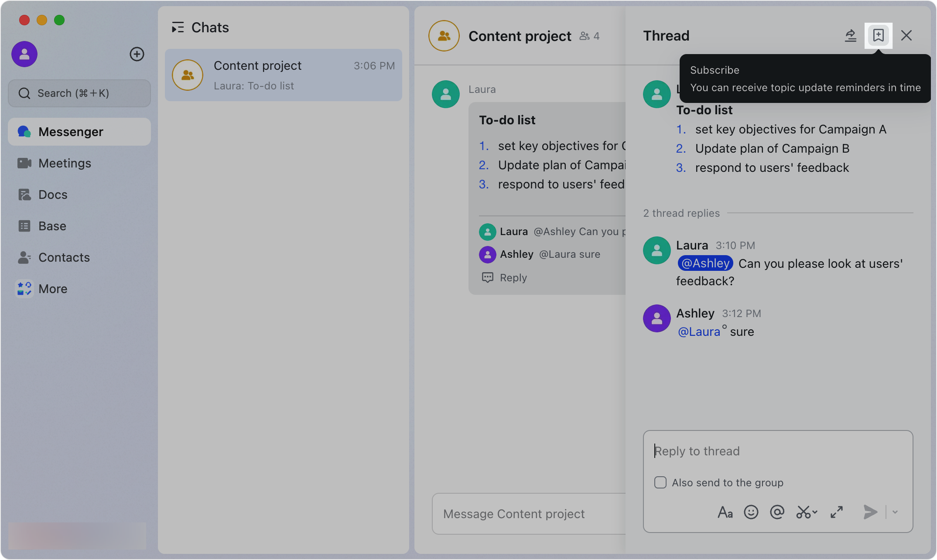The height and width of the screenshot is (560, 937).
Task: Open the @mention picker in the reply box
Action: tap(777, 512)
